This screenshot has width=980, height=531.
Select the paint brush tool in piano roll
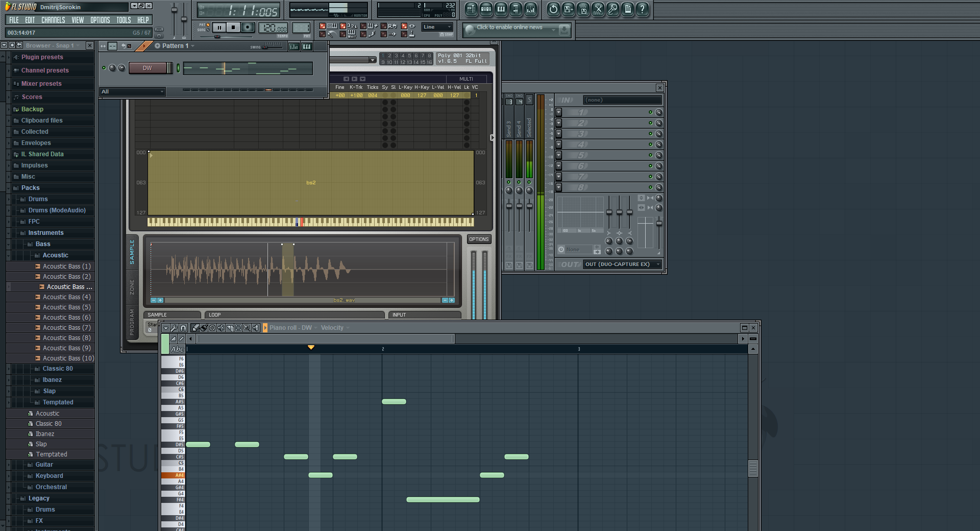coord(204,328)
